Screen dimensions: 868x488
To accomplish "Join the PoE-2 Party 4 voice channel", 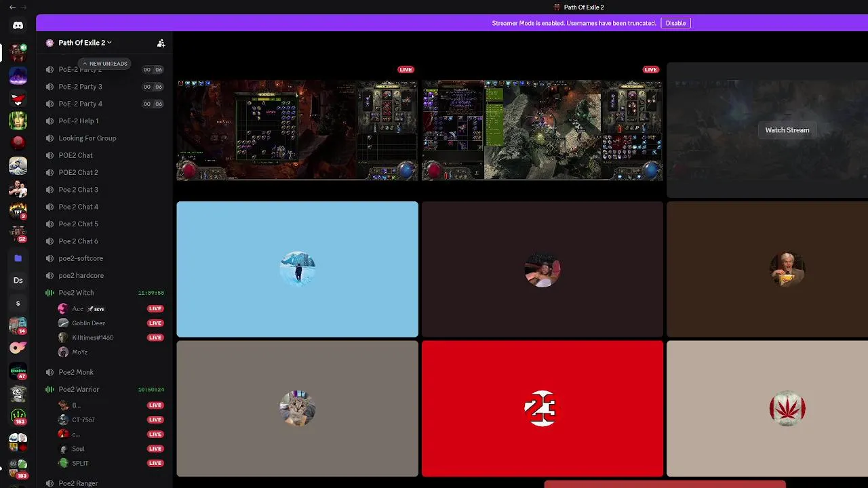I will click(105, 104).
